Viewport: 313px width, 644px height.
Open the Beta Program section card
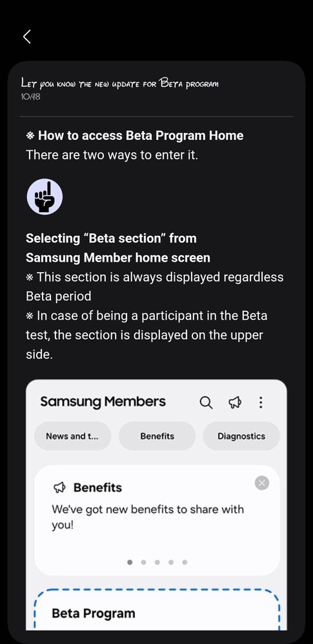tap(157, 610)
